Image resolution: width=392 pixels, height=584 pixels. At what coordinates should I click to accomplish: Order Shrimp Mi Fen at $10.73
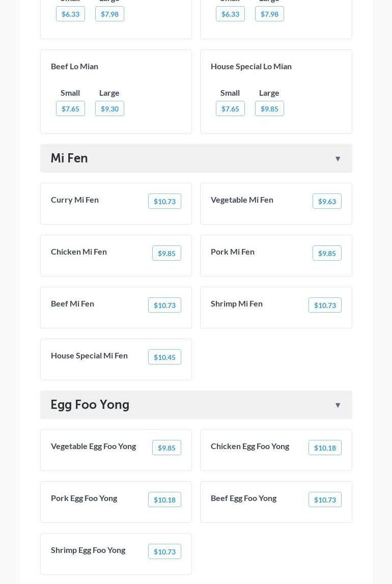[325, 305]
